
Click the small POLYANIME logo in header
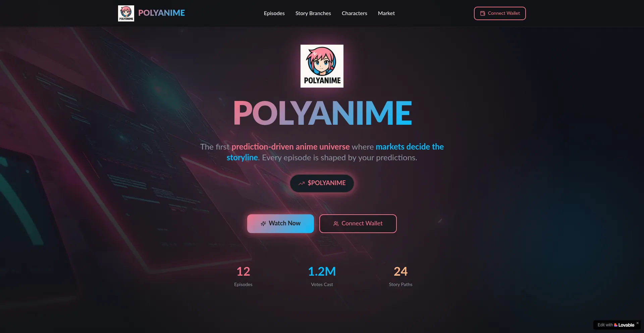126,13
